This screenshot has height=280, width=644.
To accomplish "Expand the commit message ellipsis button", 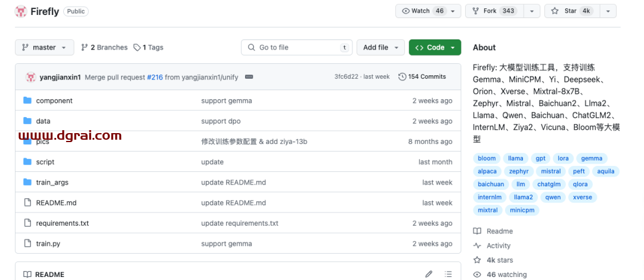I will [249, 77].
